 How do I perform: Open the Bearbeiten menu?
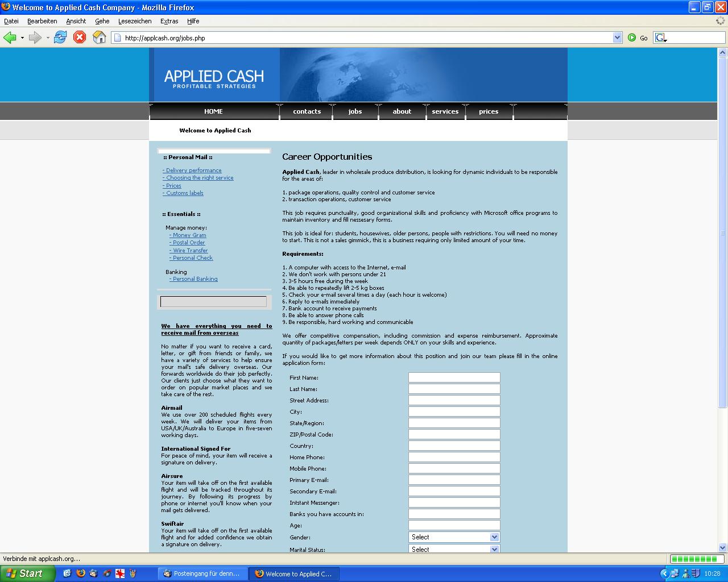(42, 21)
